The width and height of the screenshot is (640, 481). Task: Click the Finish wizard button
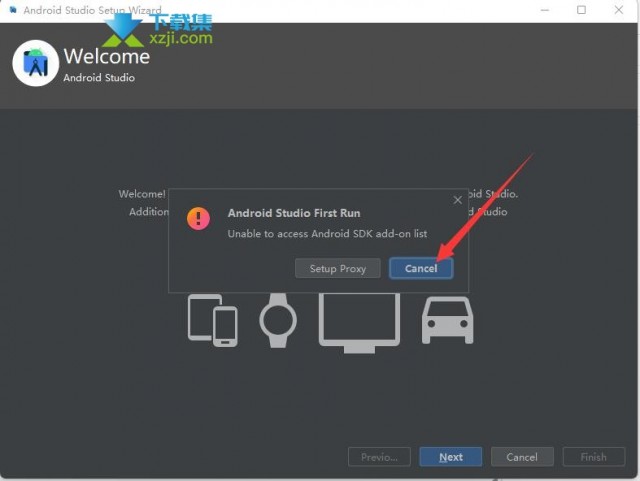[x=593, y=457]
